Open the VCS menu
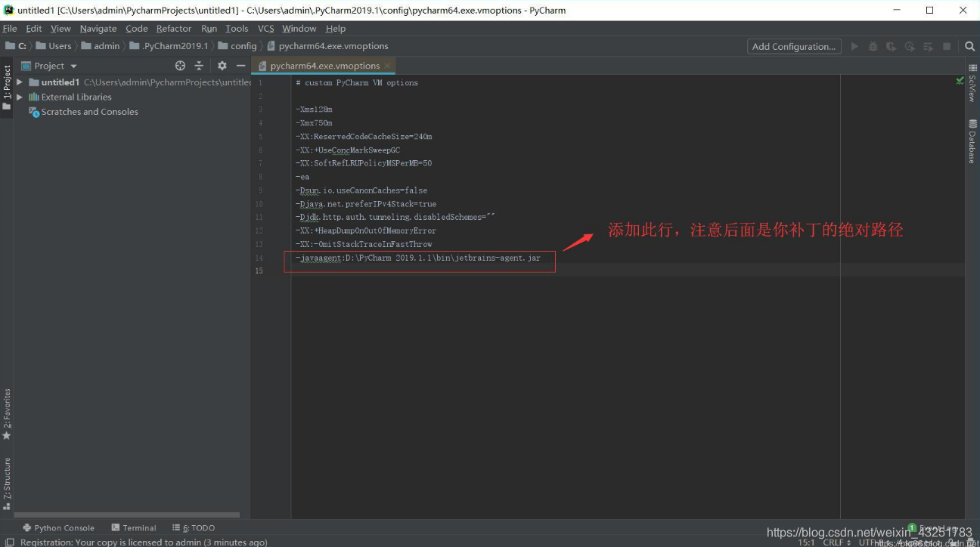Viewport: 980px width, 547px height. (x=265, y=28)
